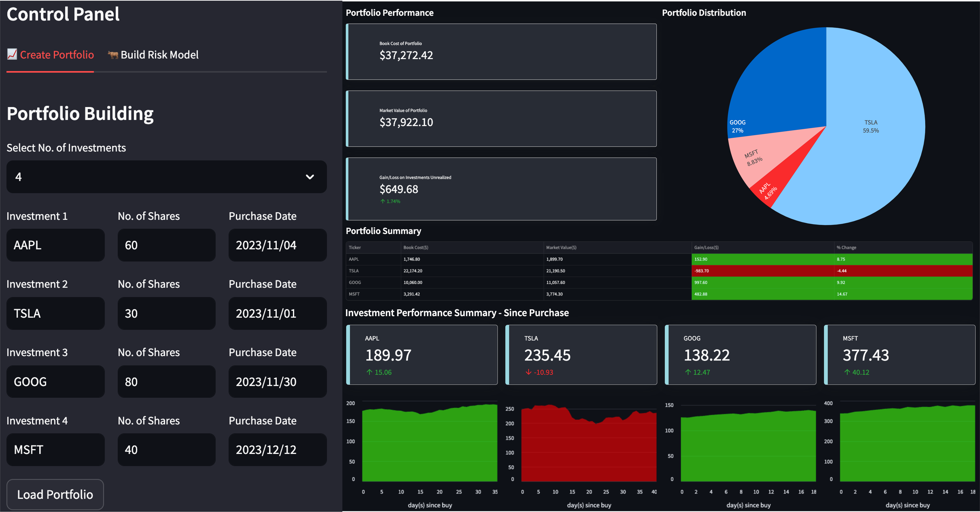The height and width of the screenshot is (512, 980).
Task: Open the Create Portfolio tab
Action: 50,55
